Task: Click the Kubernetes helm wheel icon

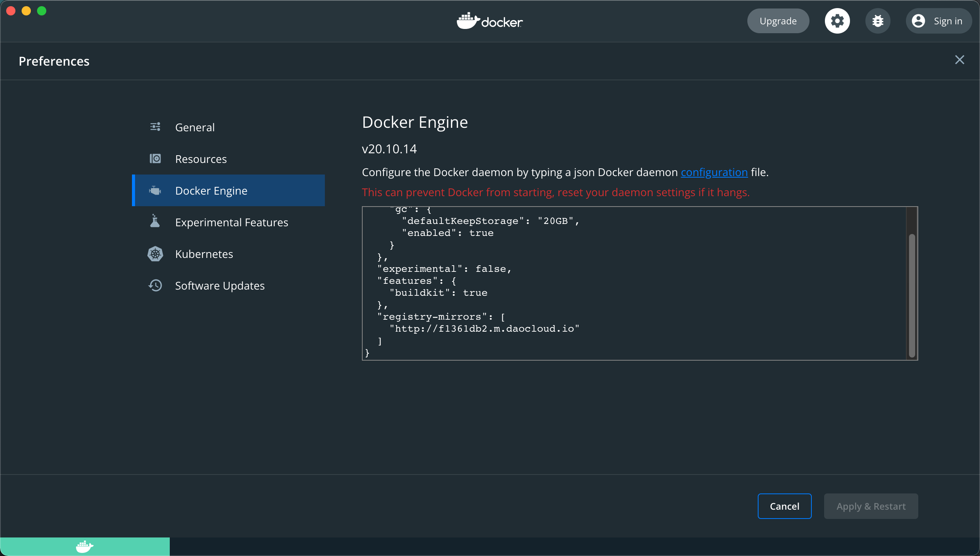Action: click(155, 254)
